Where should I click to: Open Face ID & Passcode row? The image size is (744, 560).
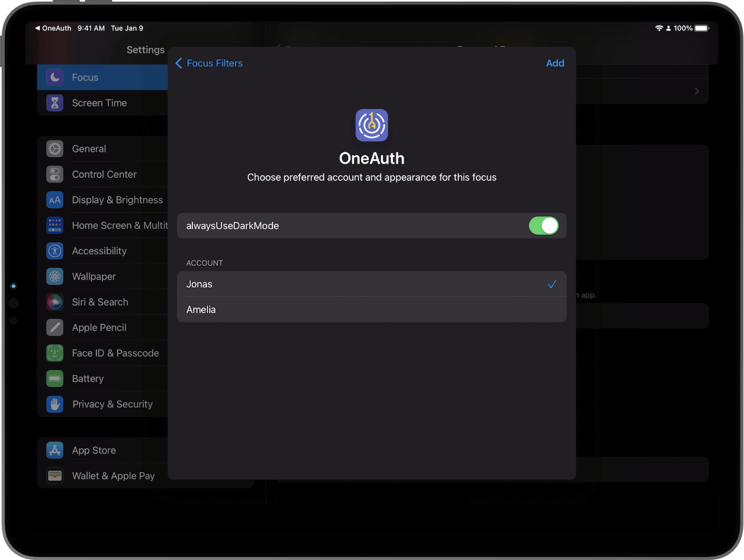[x=102, y=353]
